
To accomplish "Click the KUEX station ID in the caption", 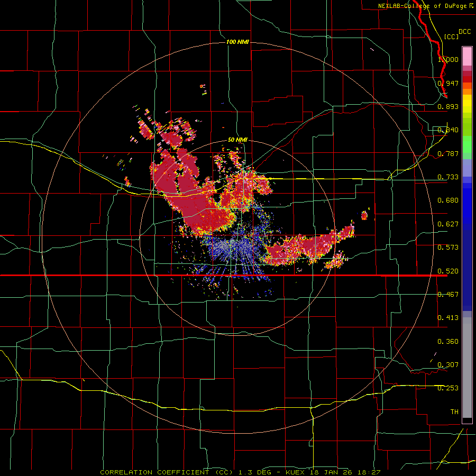I will [x=296, y=472].
